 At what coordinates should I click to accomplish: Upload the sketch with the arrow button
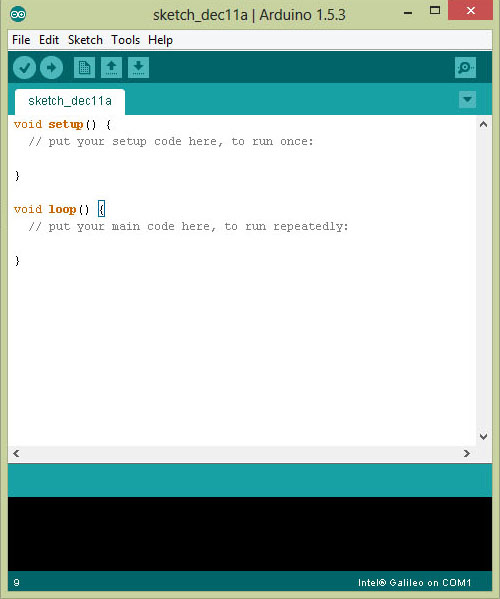coord(51,68)
